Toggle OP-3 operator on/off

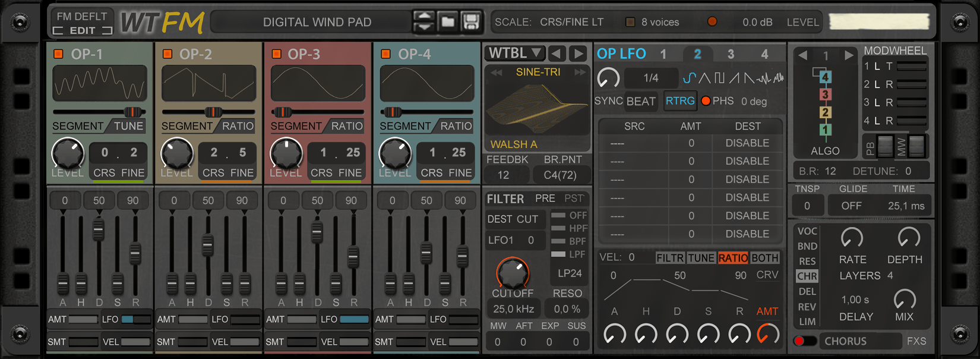(x=276, y=54)
